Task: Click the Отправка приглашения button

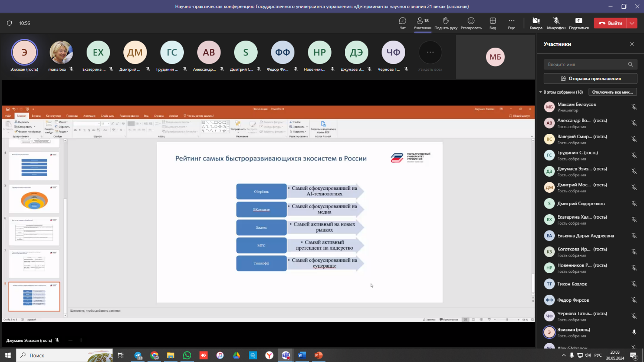Action: pos(590,79)
